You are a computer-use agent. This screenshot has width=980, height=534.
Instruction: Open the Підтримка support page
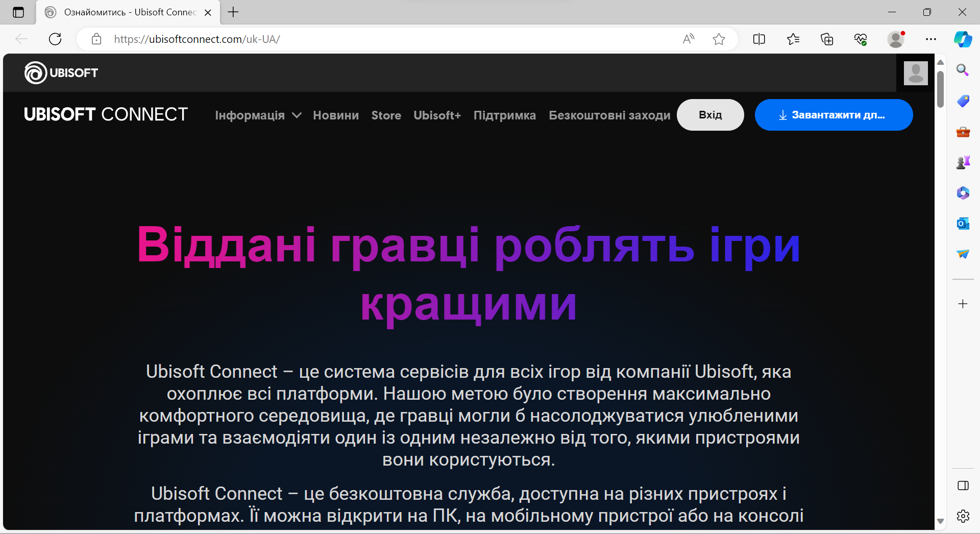505,115
